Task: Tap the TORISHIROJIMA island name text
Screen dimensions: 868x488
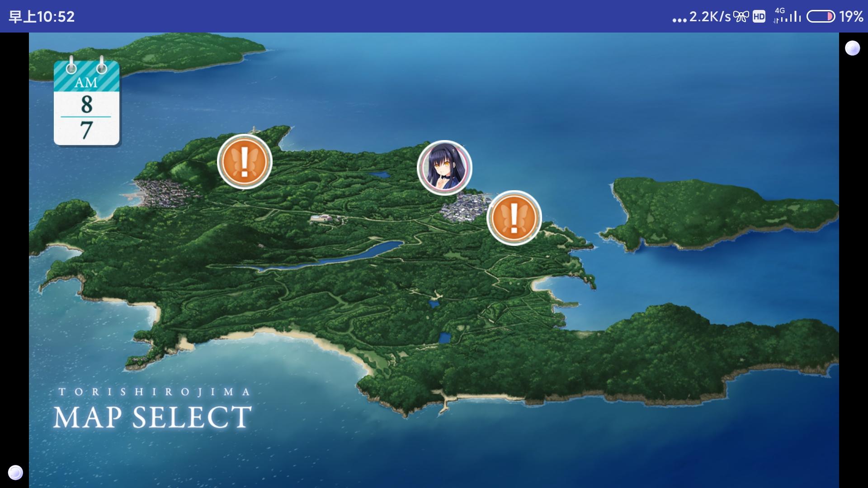Action: (x=155, y=392)
